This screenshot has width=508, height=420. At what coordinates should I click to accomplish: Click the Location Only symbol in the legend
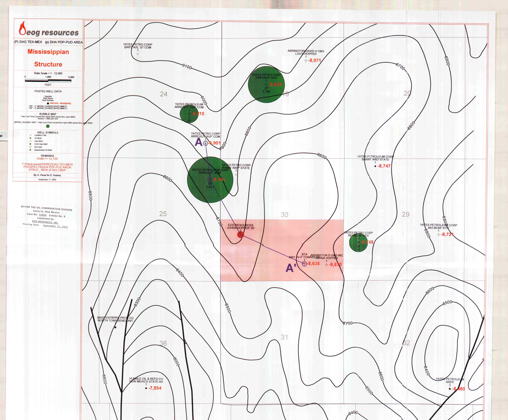[30, 135]
